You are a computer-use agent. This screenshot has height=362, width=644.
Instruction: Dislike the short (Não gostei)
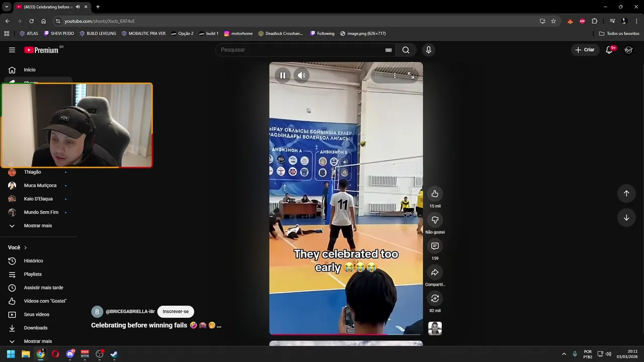(435, 220)
